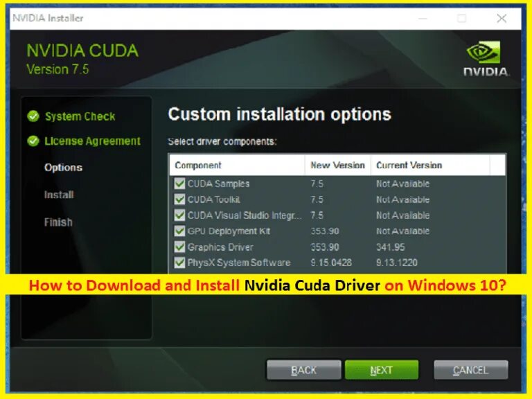Select the Options step
This screenshot has height=399, width=532.
[x=64, y=168]
